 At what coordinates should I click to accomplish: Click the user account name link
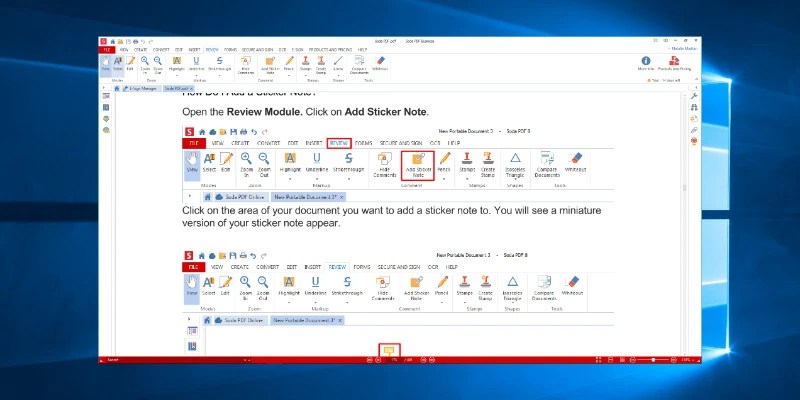[x=684, y=48]
